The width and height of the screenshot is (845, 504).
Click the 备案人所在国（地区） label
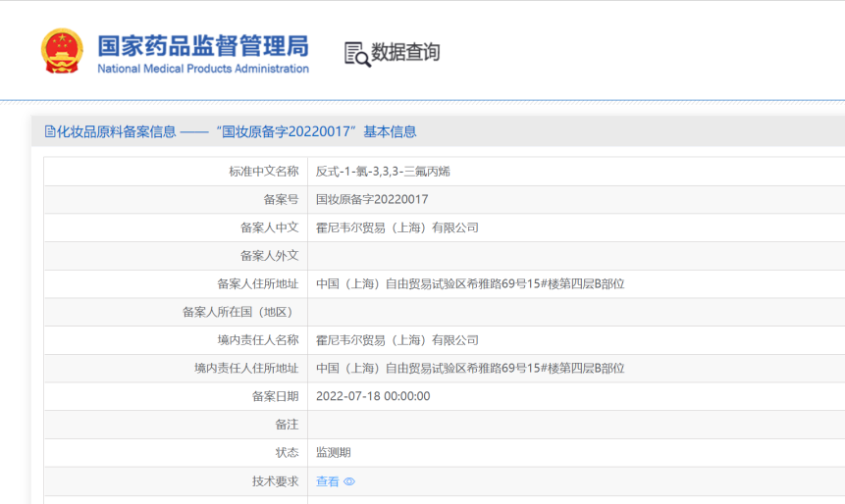click(240, 313)
